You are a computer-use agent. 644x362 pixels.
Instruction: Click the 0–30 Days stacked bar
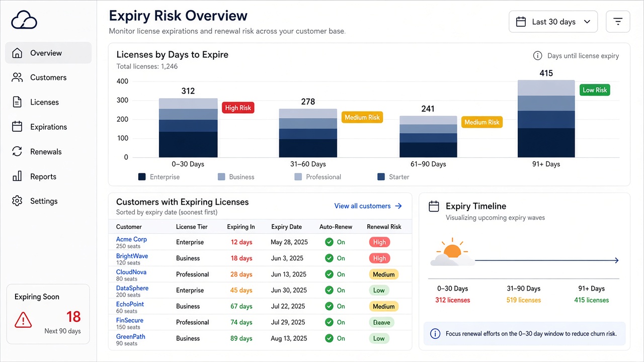[x=188, y=128]
